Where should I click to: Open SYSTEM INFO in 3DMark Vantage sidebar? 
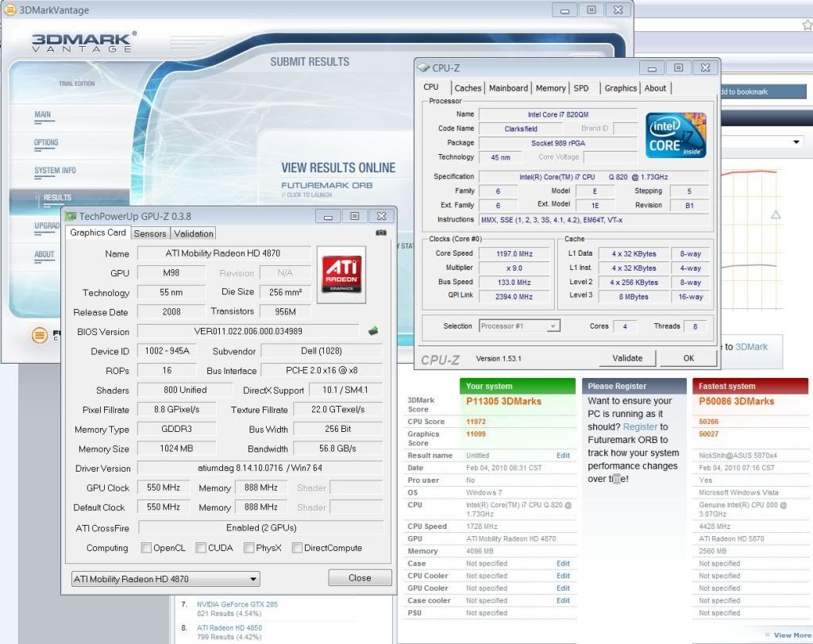[55, 171]
